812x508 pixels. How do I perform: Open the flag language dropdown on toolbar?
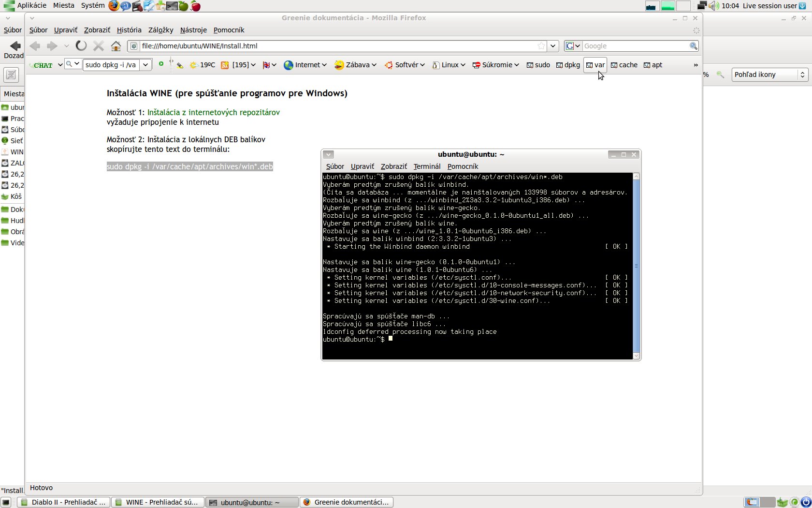pyautogui.click(x=269, y=65)
